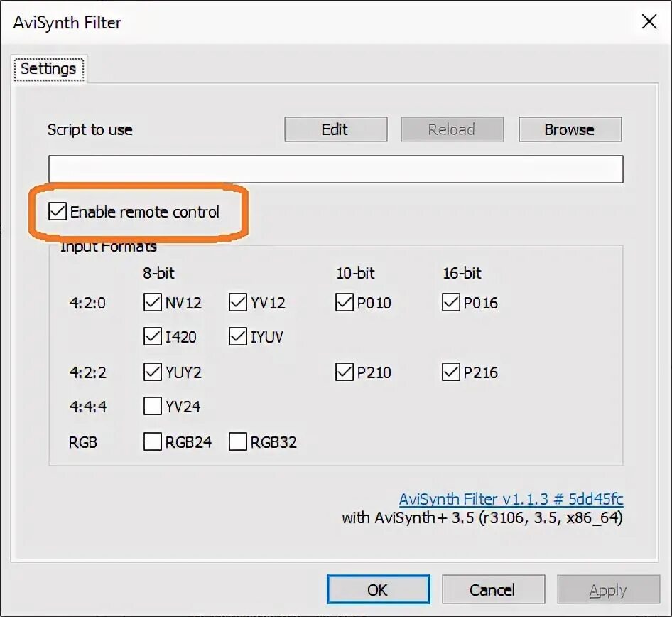The height and width of the screenshot is (617, 672).
Task: Click the RGB row label
Action: [x=82, y=442]
